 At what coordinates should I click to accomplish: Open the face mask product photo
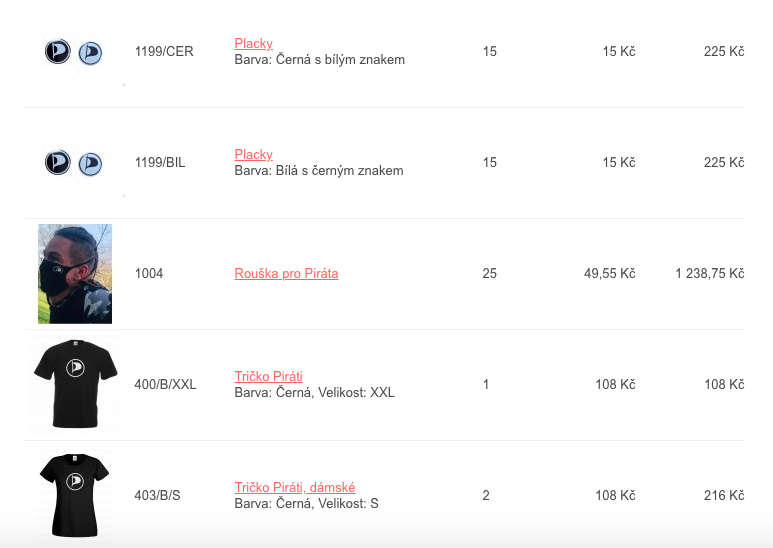point(75,274)
